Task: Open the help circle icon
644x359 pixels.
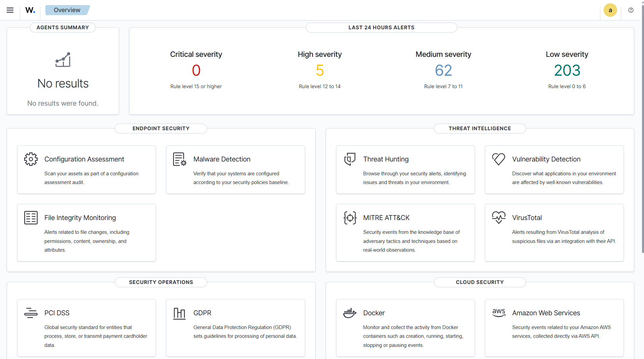Action: [631, 10]
